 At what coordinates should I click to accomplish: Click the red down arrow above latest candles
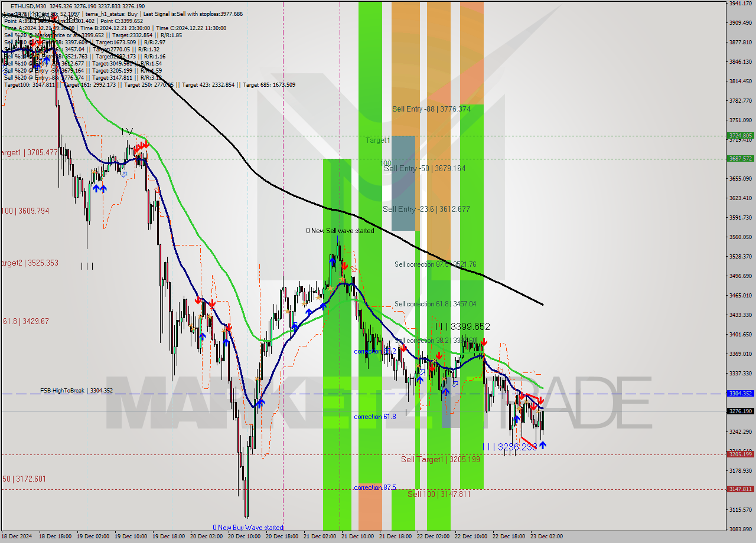tap(540, 400)
